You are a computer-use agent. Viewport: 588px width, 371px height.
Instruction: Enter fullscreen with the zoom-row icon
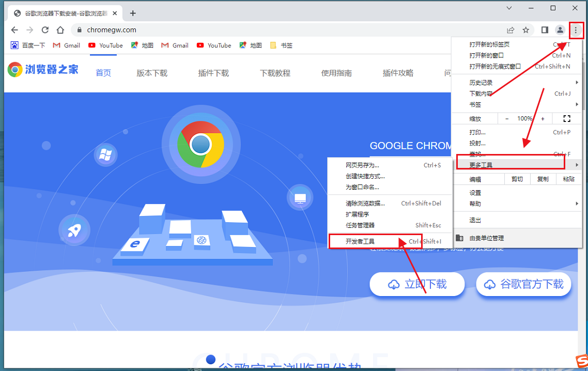pos(567,118)
